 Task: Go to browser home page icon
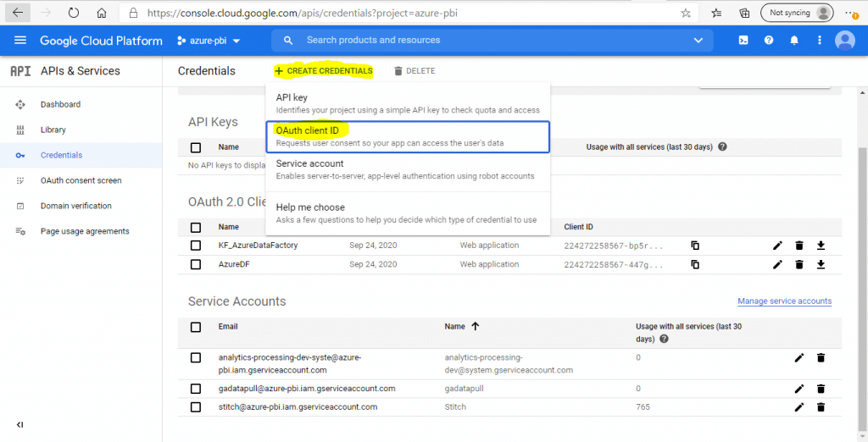point(102,13)
